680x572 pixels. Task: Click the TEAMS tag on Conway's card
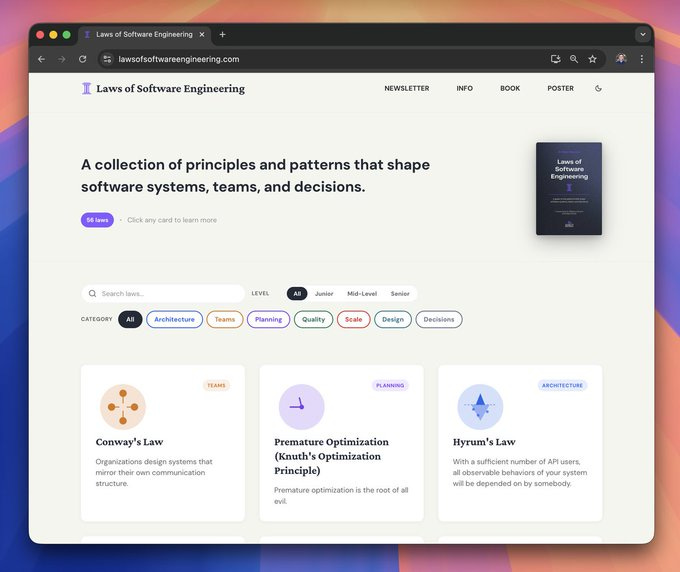click(216, 385)
